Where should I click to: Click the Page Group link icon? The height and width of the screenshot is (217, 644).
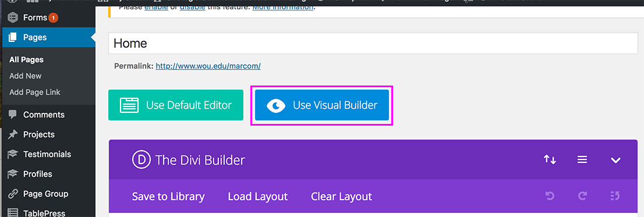tap(13, 194)
